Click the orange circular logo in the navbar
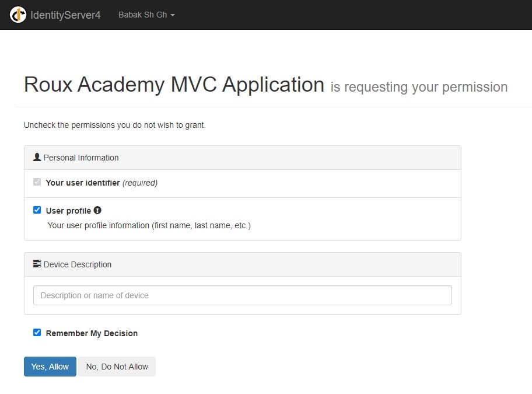The width and height of the screenshot is (532, 394). (x=17, y=15)
